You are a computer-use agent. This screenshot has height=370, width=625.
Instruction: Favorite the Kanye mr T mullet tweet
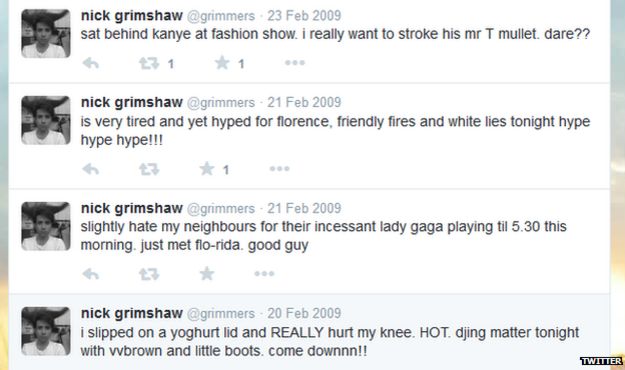[x=222, y=63]
